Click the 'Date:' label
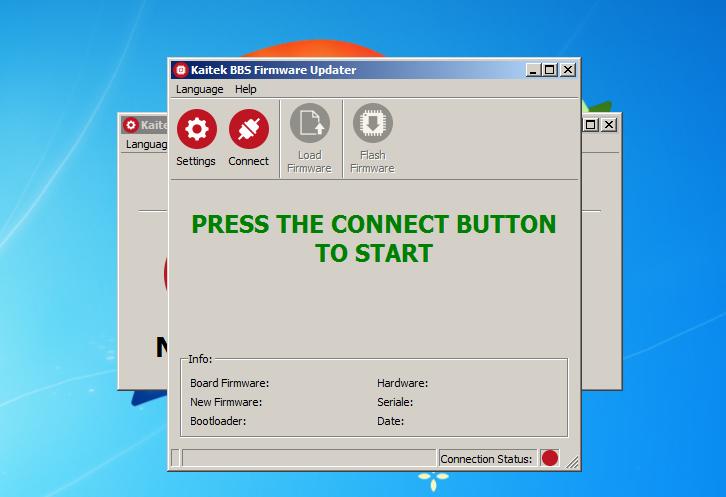The image size is (726, 497). (x=390, y=421)
